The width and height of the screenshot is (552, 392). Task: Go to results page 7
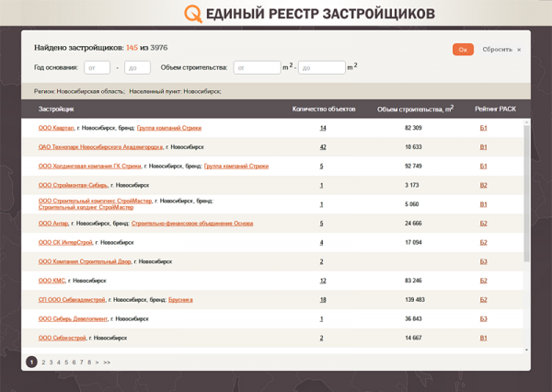81,362
